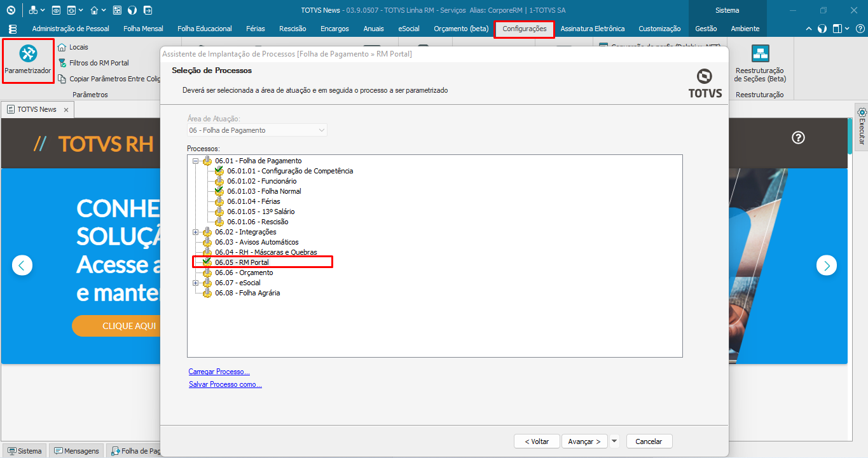This screenshot has width=868, height=458.
Task: Go to the next banner slide
Action: (x=827, y=265)
